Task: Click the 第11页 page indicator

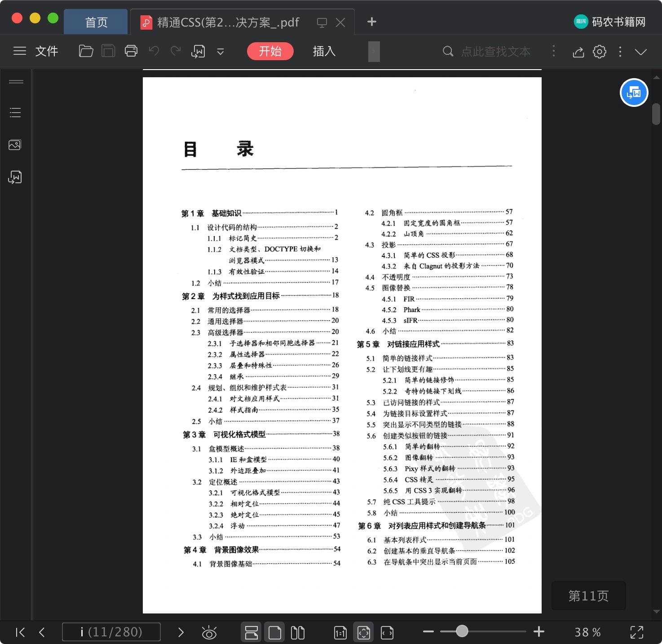Action: pyautogui.click(x=588, y=595)
